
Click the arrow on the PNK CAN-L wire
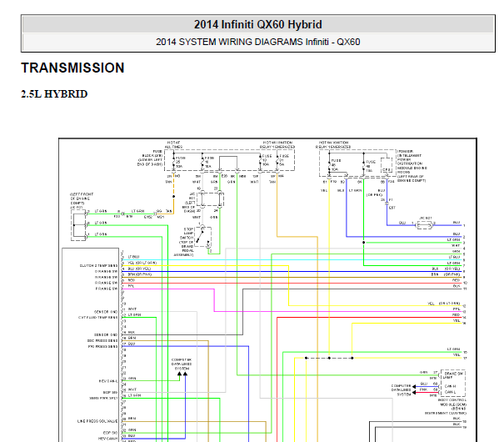click(x=414, y=392)
